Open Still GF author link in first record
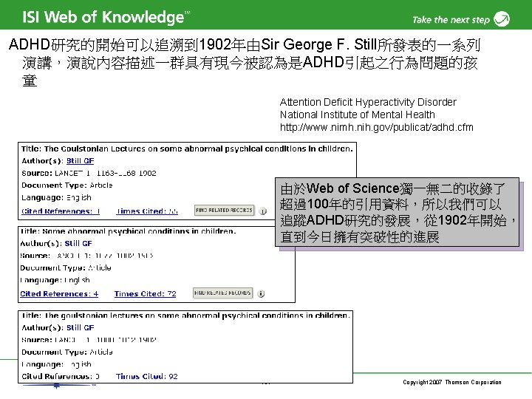 (x=80, y=161)
